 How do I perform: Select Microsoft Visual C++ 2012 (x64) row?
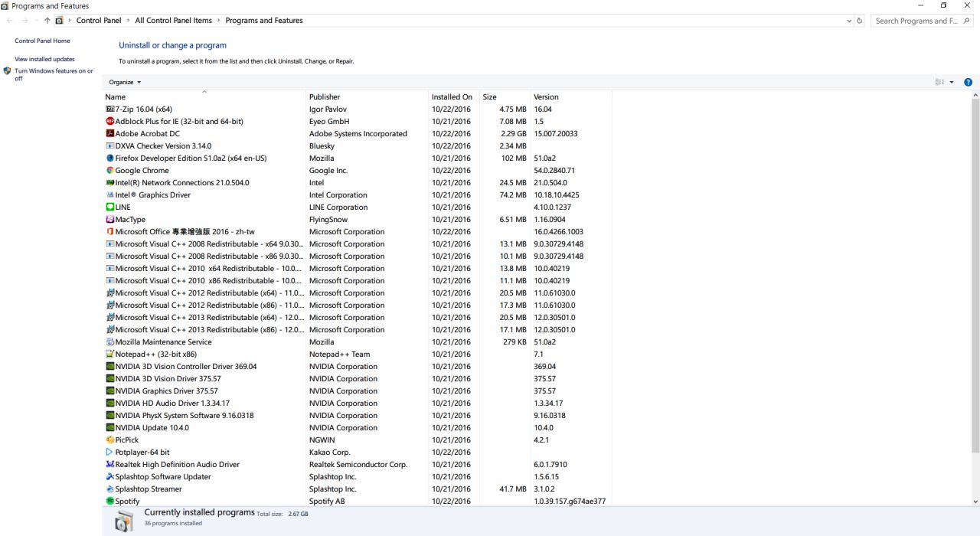pyautogui.click(x=358, y=293)
